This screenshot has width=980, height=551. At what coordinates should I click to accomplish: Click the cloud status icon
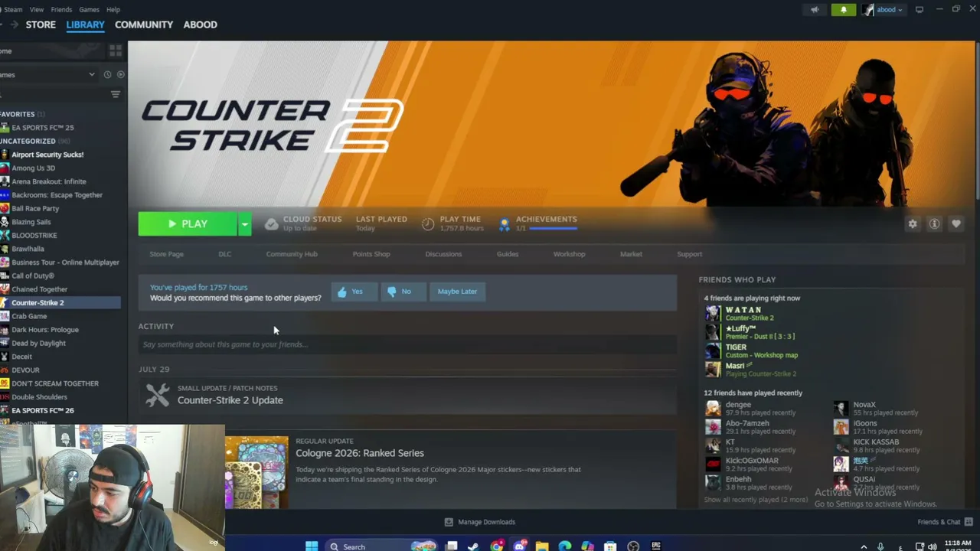(272, 223)
